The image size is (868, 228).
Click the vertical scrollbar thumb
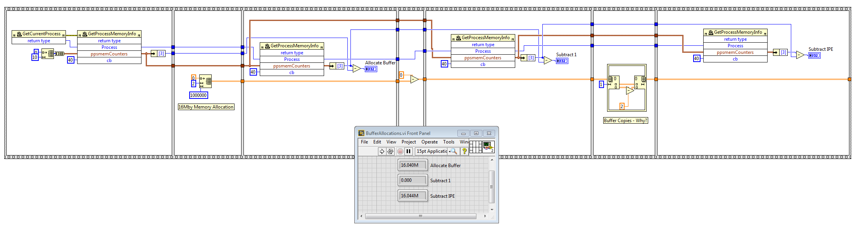[492, 187]
